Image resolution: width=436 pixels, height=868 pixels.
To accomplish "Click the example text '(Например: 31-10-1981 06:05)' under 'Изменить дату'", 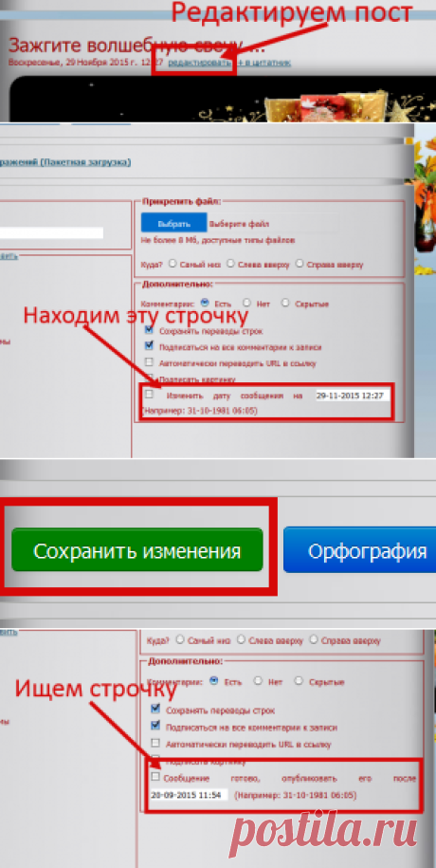I will tap(199, 412).
